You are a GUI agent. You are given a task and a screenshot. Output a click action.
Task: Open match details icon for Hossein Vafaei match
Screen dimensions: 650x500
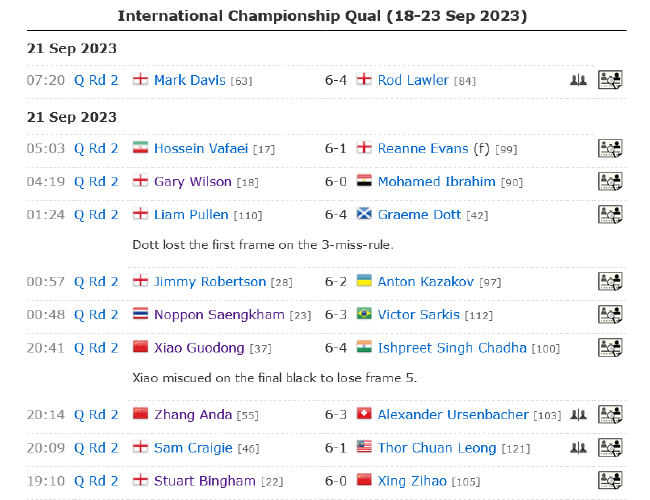[x=610, y=148]
